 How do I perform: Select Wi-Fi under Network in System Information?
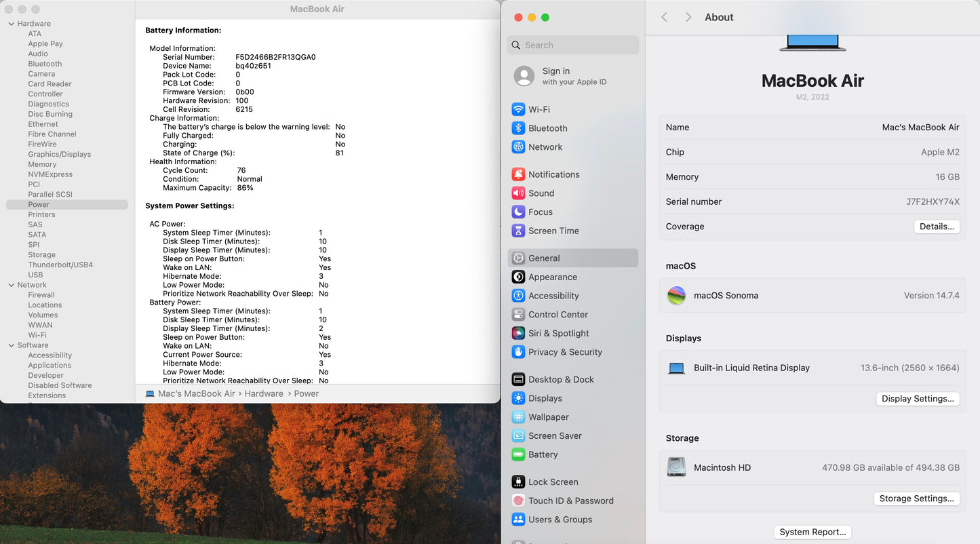(x=37, y=335)
